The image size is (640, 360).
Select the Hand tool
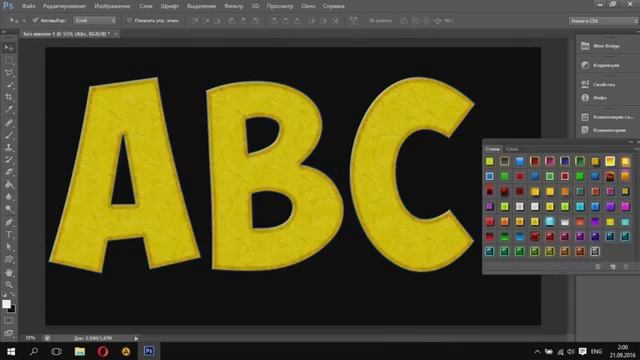[x=9, y=273]
